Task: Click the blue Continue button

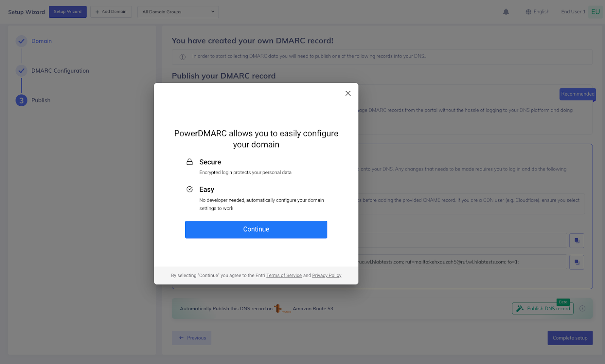Action: click(256, 229)
